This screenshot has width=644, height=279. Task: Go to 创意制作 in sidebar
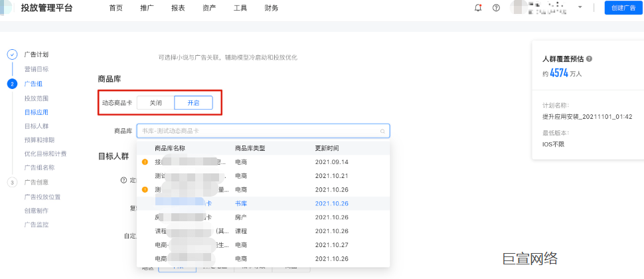pos(37,211)
